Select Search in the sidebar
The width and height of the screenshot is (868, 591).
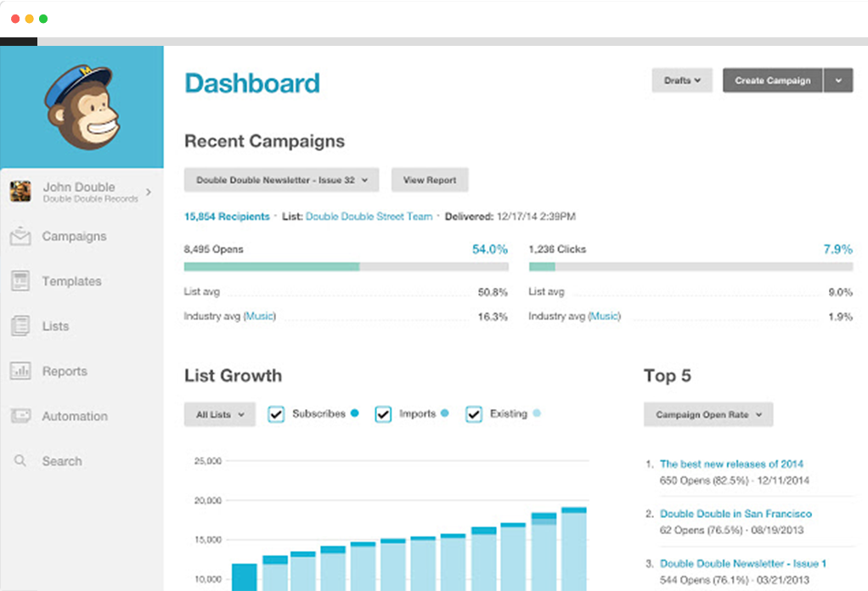coord(62,461)
